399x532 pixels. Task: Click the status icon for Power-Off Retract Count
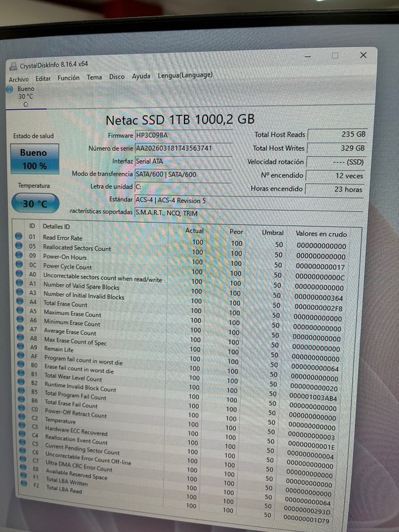(x=22, y=408)
